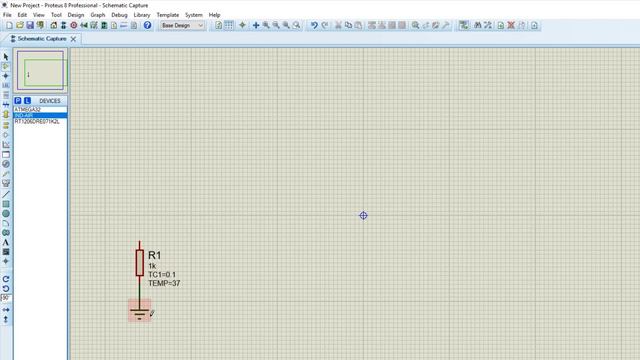
Task: Select the Device Pins Mode tool
Action: click(6, 135)
